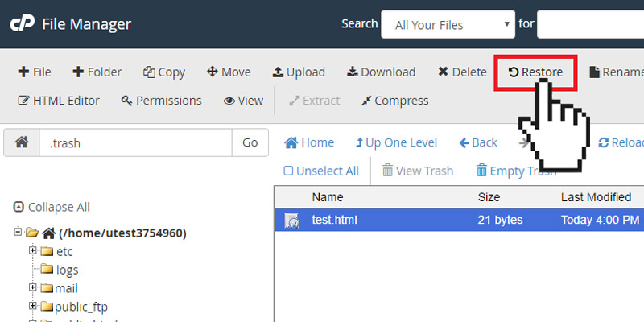Expand the etc folder in tree
Screen dimensions: 644x322
click(33, 251)
